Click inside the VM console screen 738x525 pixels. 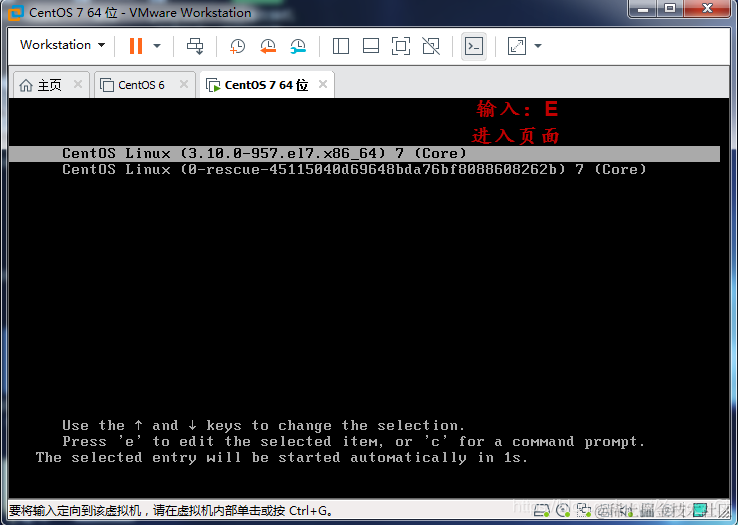369,298
